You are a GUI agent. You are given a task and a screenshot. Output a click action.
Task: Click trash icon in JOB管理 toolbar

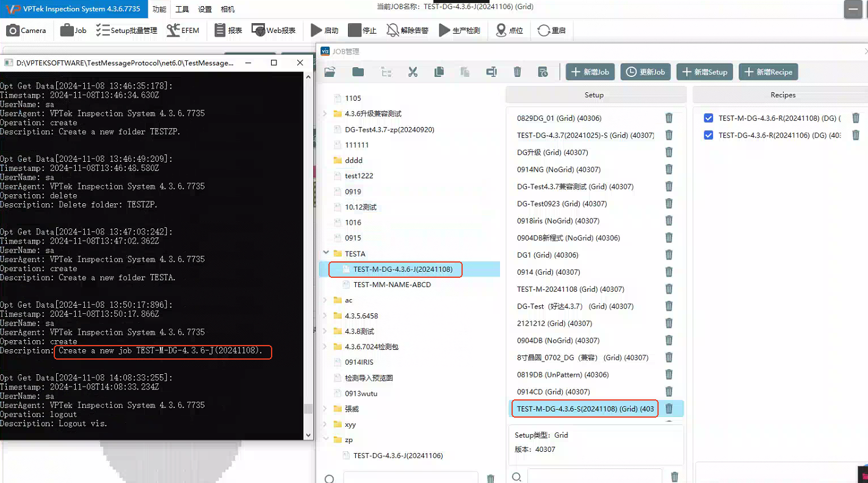pos(517,72)
